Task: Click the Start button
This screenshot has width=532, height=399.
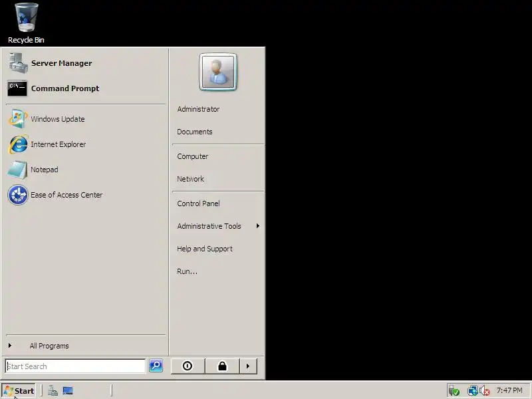Action: 19,391
